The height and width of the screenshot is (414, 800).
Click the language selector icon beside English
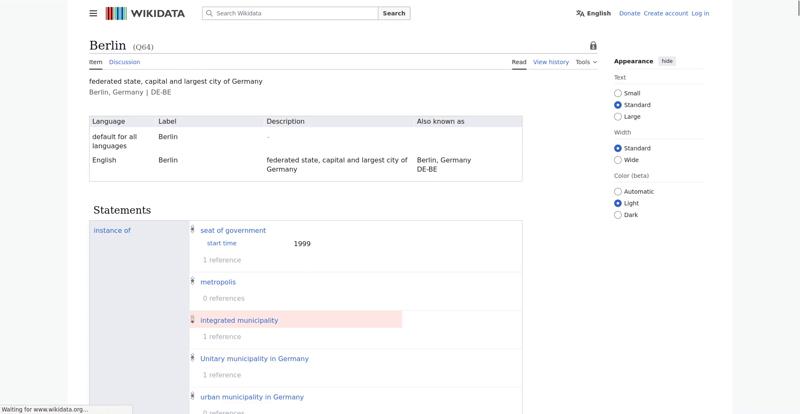point(580,13)
